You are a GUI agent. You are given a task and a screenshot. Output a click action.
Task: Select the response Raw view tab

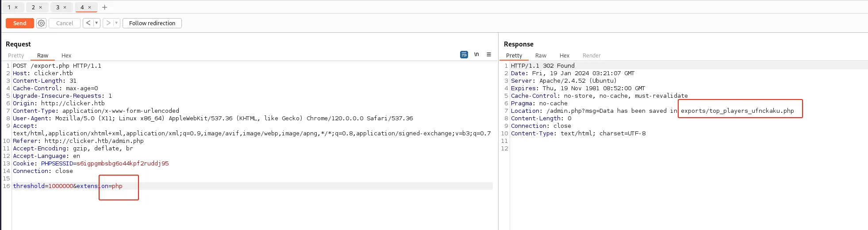541,55
